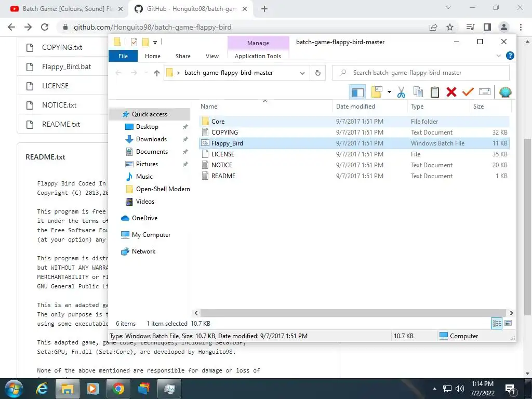Open the Application Tools ribbon tab
Screen dimensions: 532x399
click(258, 56)
